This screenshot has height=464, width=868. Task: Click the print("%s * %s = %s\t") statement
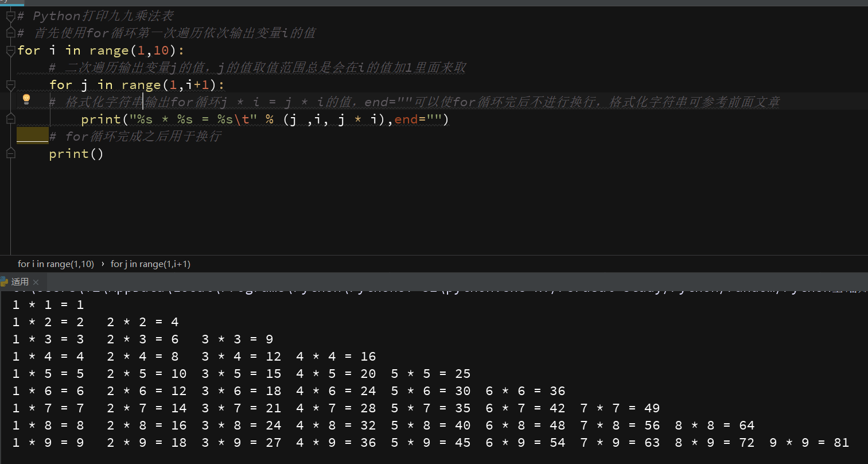[264, 119]
